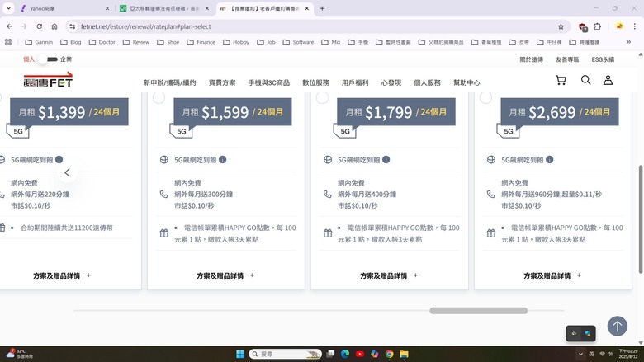Open the Hobby bookmark folder
Screen dimensions: 644x362
[236, 42]
